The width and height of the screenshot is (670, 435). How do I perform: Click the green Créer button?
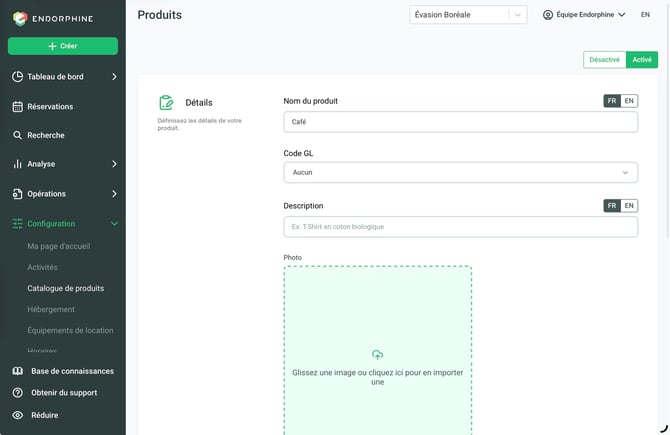pyautogui.click(x=63, y=46)
